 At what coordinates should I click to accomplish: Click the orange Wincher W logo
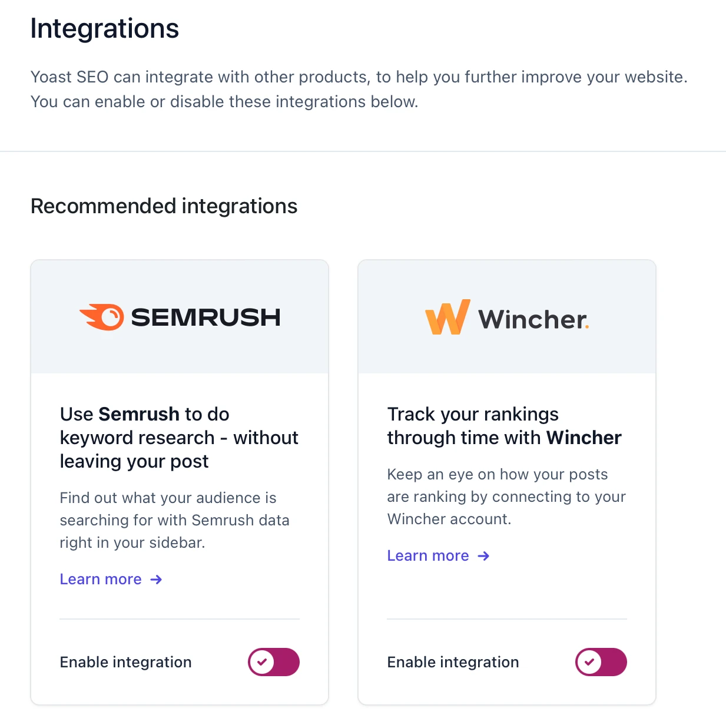(x=447, y=317)
